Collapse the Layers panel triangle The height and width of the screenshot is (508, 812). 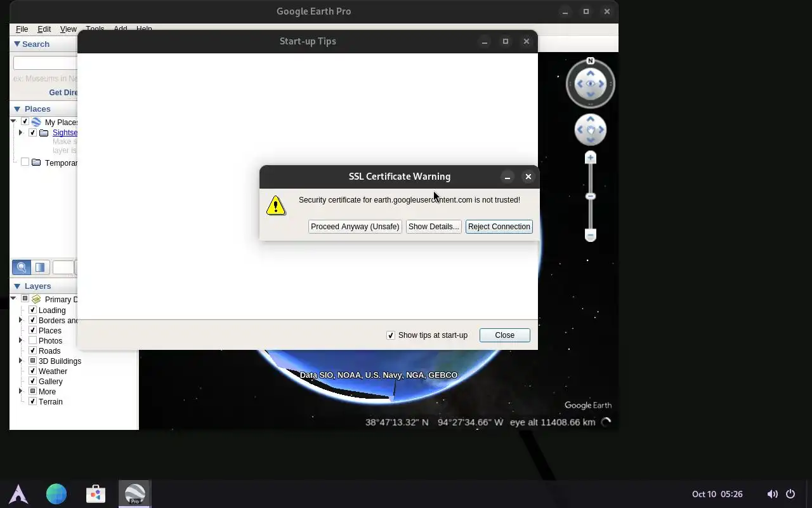pos(17,286)
